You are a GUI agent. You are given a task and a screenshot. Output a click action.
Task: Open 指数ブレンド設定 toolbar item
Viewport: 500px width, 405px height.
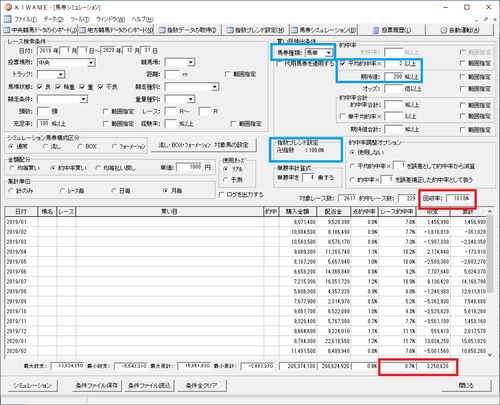(x=256, y=30)
